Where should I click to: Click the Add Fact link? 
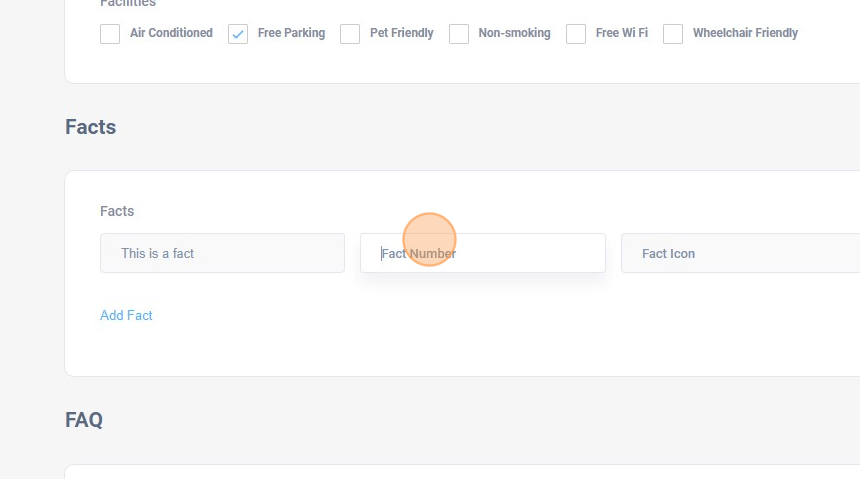click(126, 315)
